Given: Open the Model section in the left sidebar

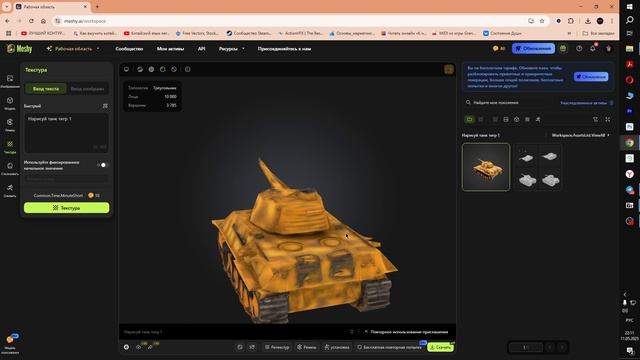Looking at the screenshot, I should 10,103.
